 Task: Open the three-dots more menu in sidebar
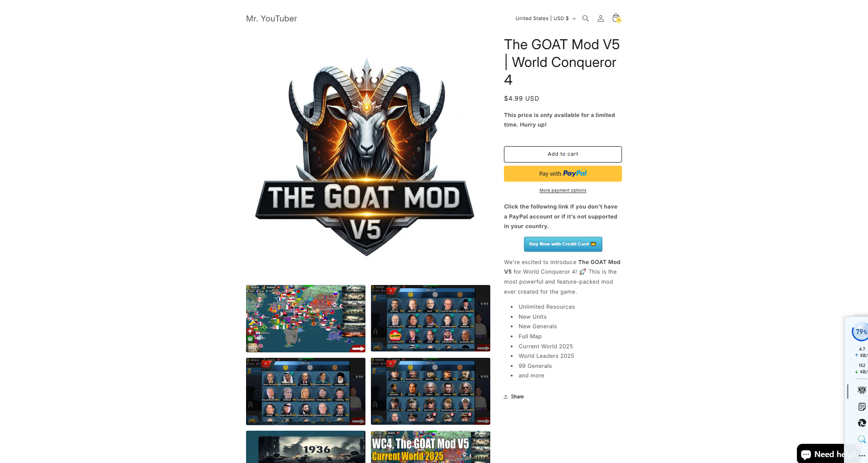point(862,455)
